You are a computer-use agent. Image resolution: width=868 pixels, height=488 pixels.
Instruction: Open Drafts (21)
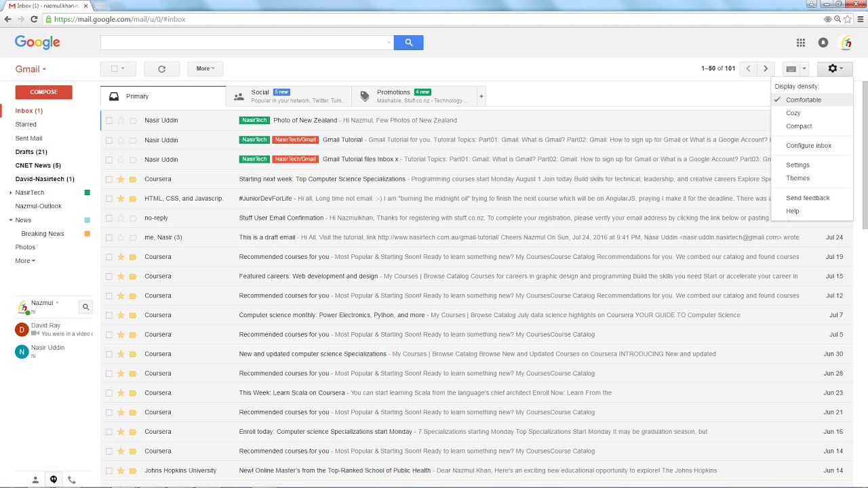pyautogui.click(x=31, y=152)
